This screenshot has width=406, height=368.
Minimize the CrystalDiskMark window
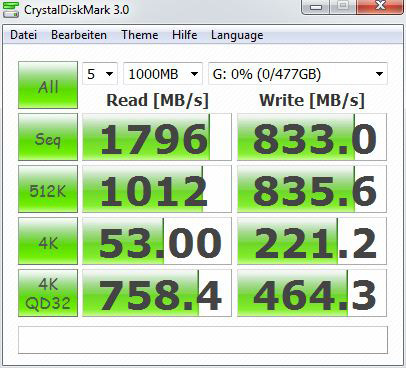(316, 7)
